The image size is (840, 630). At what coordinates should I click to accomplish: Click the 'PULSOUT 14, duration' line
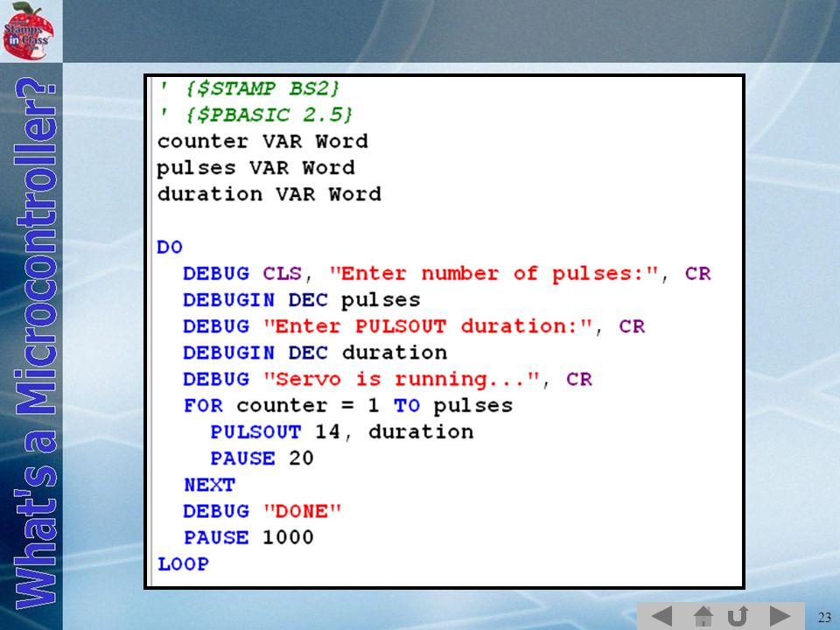click(x=342, y=431)
